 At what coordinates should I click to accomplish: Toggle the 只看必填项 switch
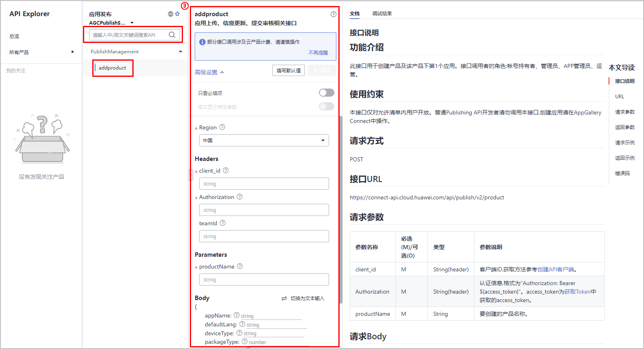tap(327, 93)
